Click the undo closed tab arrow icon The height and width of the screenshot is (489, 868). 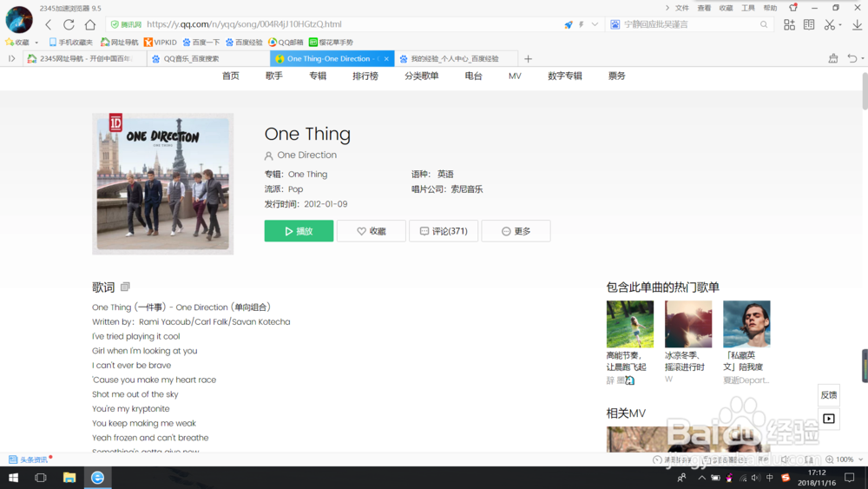tap(852, 59)
